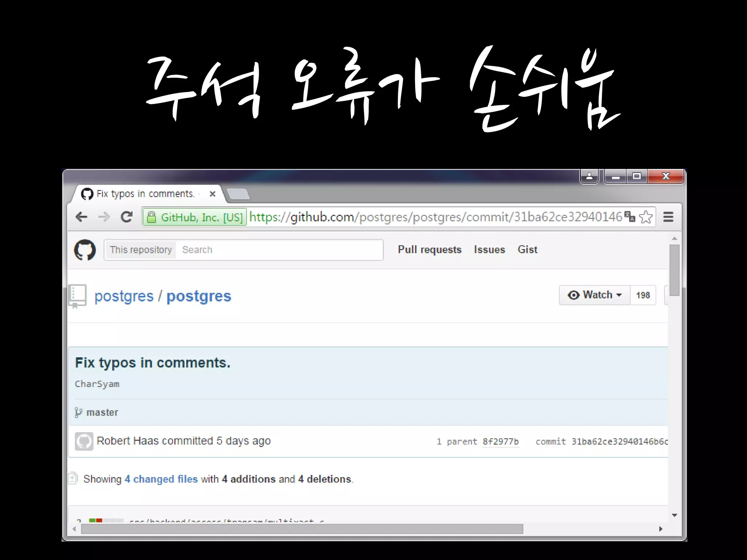Click the GitHub Search field
The image size is (747, 560).
click(x=279, y=250)
